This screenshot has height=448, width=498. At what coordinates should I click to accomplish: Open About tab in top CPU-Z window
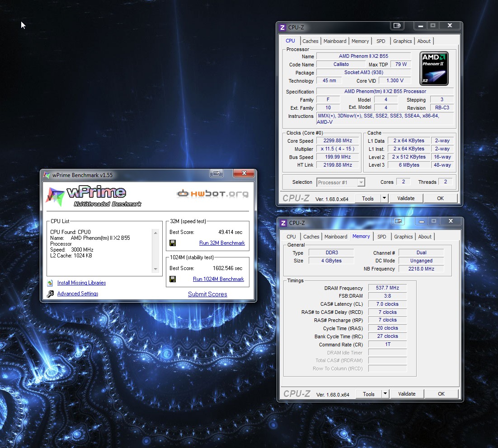click(424, 41)
